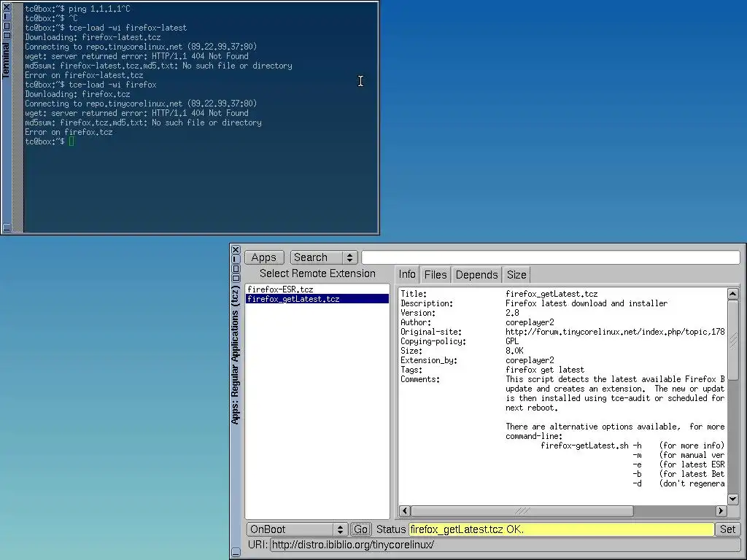Click the Tags value 'firefox get latest'
The height and width of the screenshot is (560, 747).
[544, 370]
